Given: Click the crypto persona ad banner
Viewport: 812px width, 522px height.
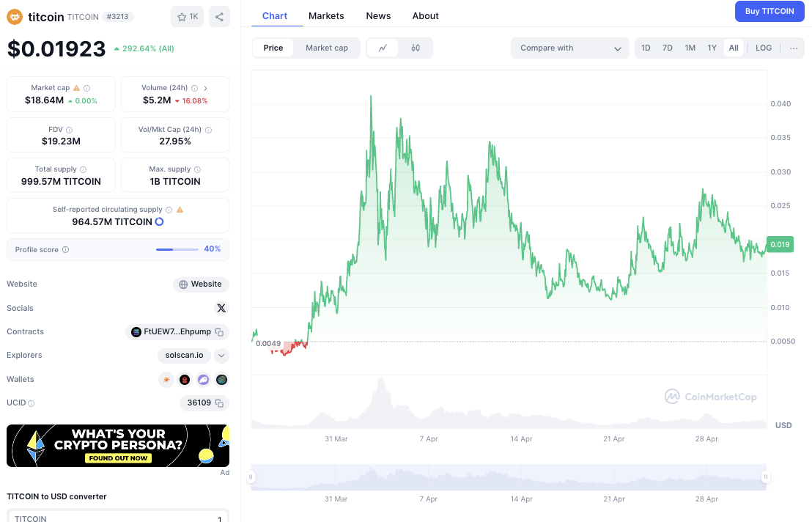Looking at the screenshot, I should (118, 446).
